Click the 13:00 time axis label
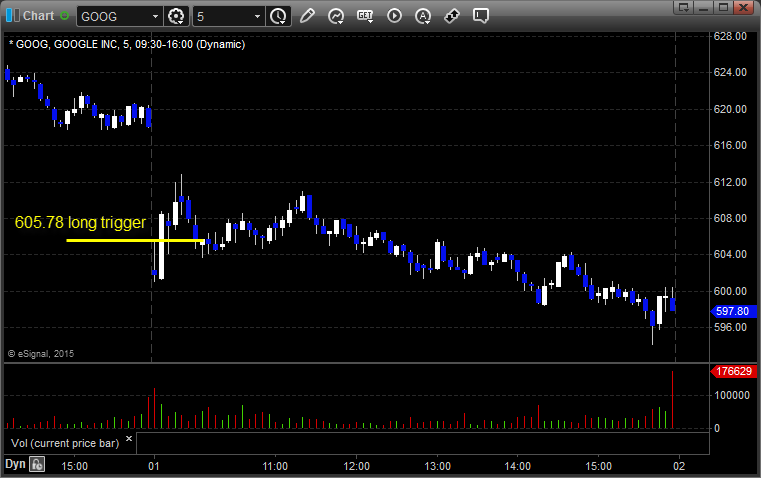The width and height of the screenshot is (761, 478). coord(437,466)
